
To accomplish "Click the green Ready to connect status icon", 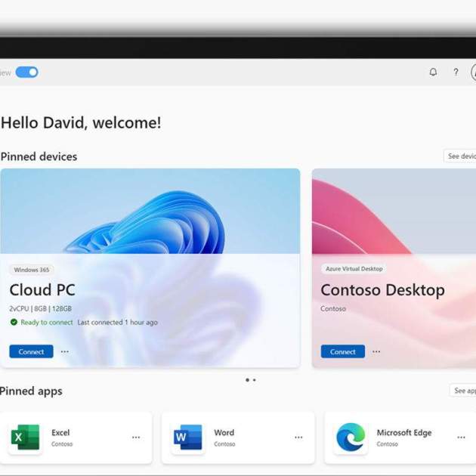I will (14, 323).
